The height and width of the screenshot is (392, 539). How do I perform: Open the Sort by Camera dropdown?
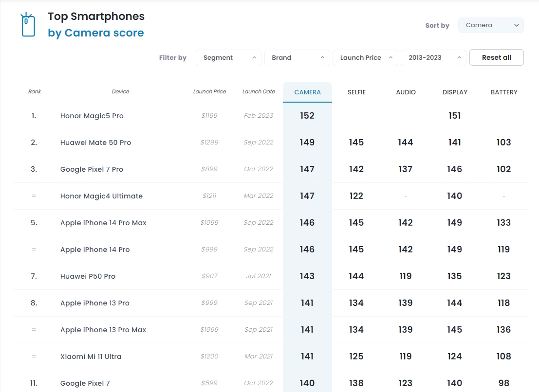(x=491, y=25)
